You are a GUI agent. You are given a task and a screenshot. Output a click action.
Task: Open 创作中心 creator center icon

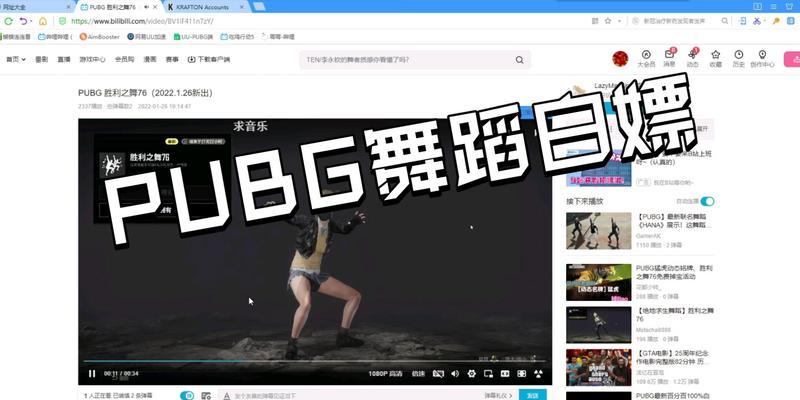[762, 59]
